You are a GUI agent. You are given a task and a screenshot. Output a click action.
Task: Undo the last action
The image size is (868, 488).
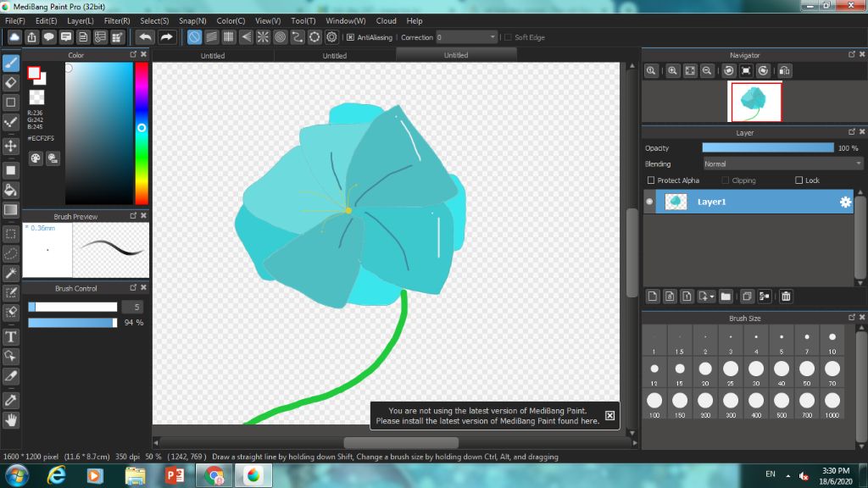pos(145,37)
